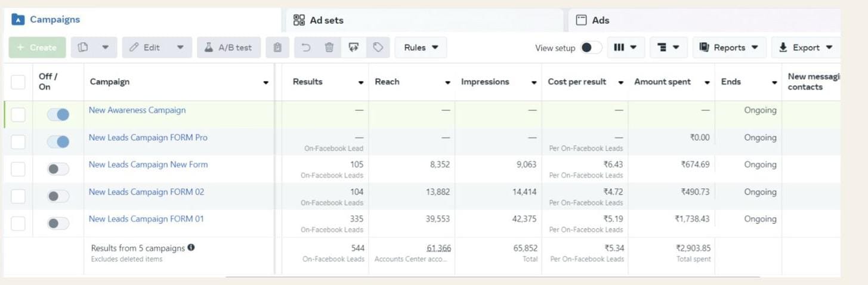Open the columns layout picker
Screen dimensions: 868x285
click(625, 48)
